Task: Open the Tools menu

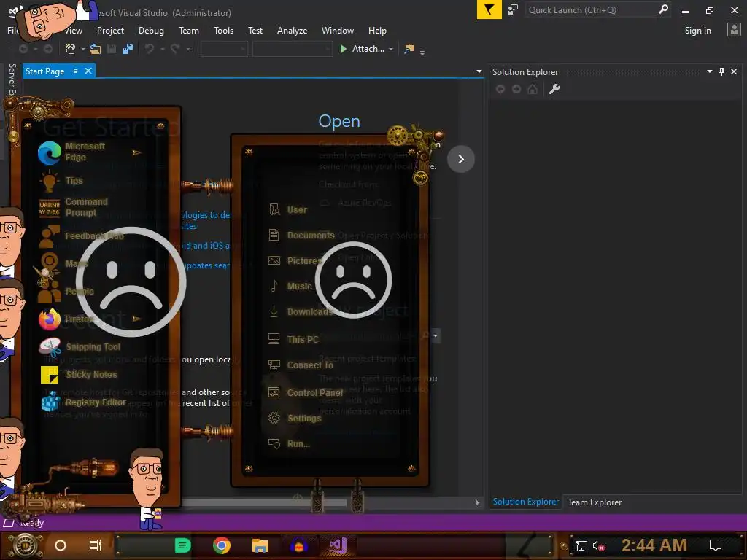Action: tap(223, 31)
